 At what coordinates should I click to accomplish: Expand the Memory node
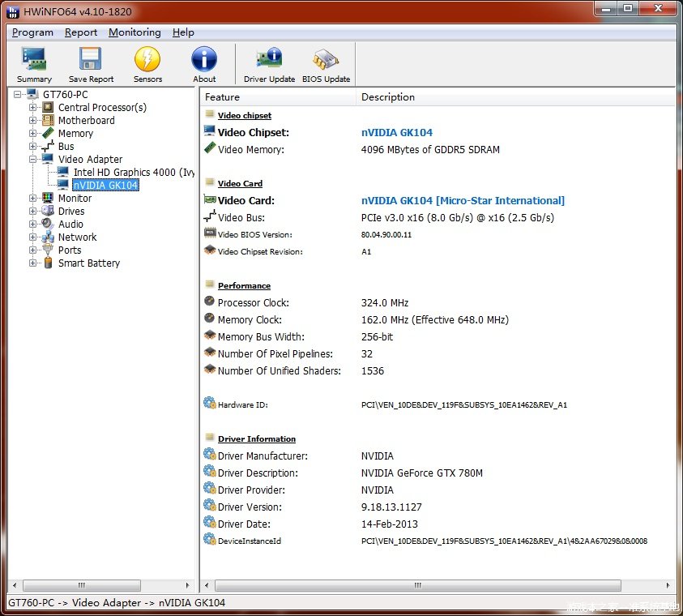(x=32, y=133)
